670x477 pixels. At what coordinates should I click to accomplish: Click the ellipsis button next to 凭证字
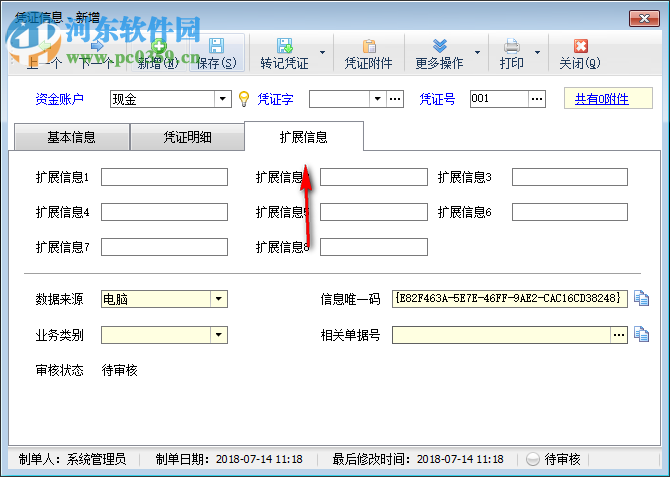point(395,99)
